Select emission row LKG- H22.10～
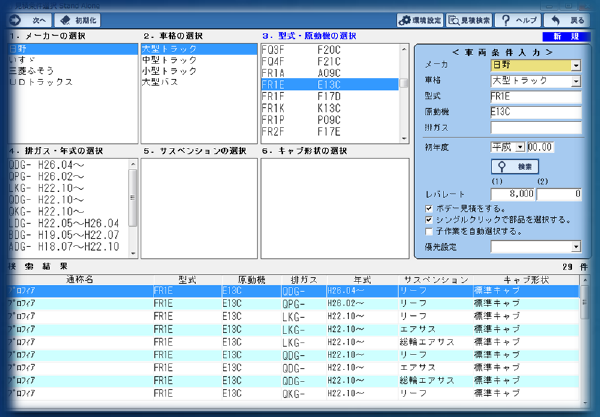 click(x=69, y=188)
